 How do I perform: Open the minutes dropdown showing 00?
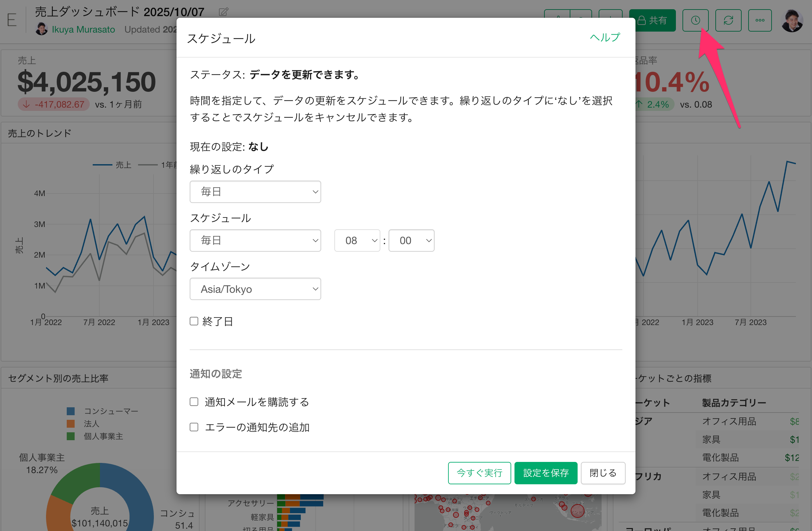(x=411, y=240)
